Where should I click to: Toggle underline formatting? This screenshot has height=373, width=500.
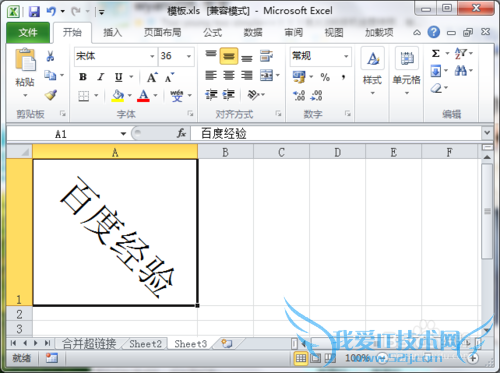click(118, 77)
